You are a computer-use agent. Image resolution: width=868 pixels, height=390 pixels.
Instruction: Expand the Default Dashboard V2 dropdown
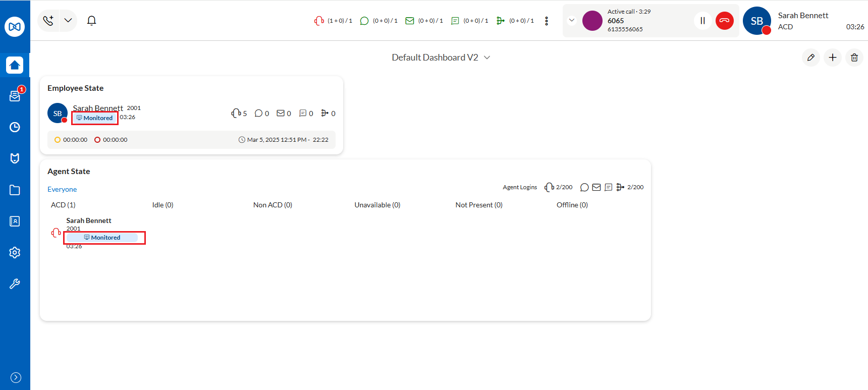tap(487, 58)
